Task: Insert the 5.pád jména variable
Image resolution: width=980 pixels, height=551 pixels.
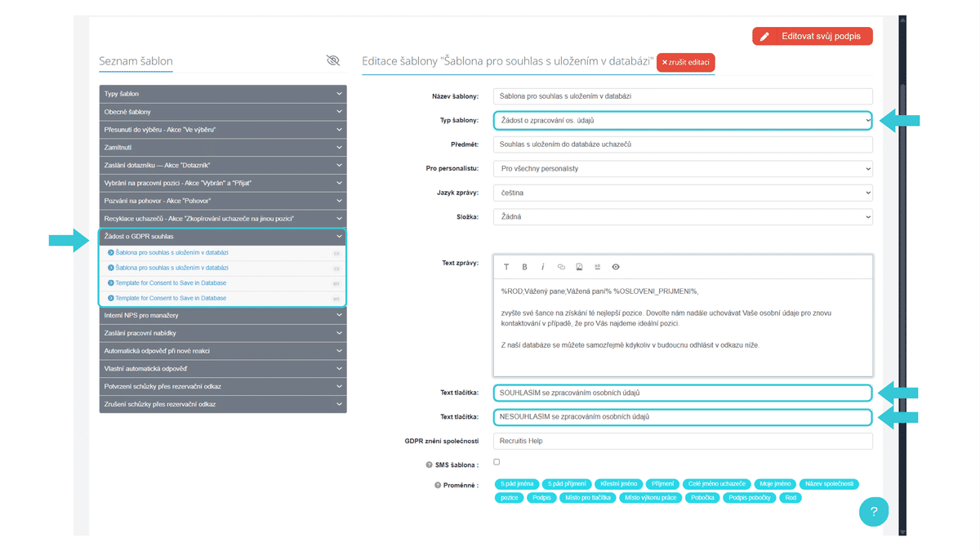Action: point(516,484)
